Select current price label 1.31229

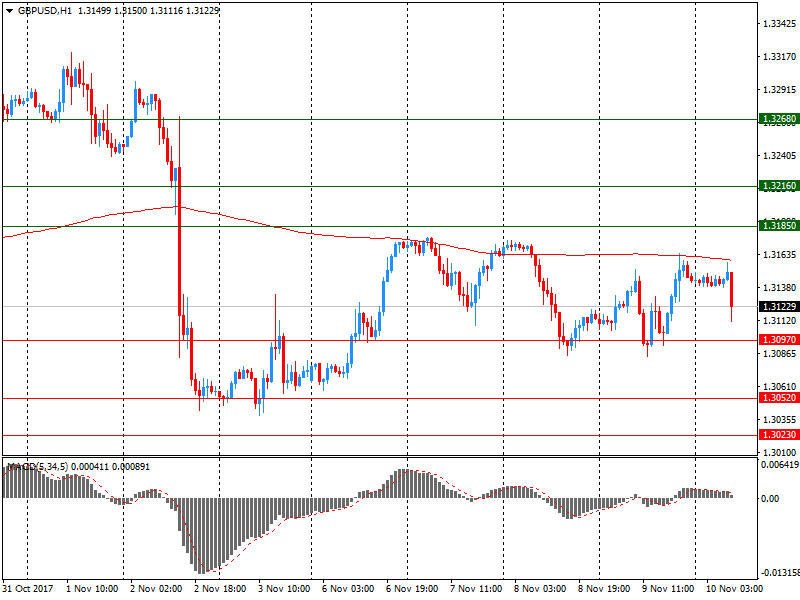click(779, 306)
